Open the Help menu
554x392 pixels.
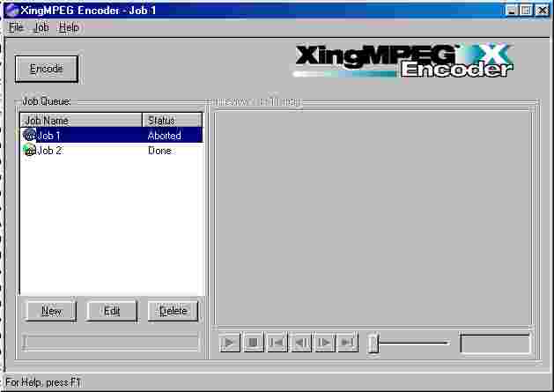(x=69, y=27)
